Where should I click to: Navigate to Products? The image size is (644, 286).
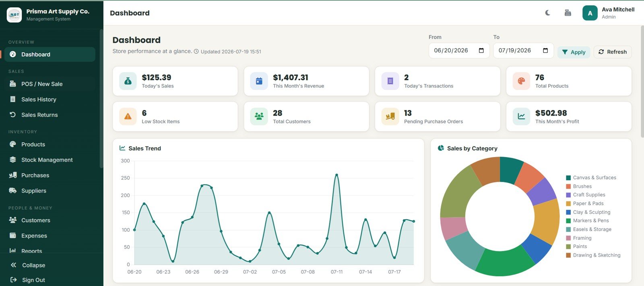pos(50,144)
